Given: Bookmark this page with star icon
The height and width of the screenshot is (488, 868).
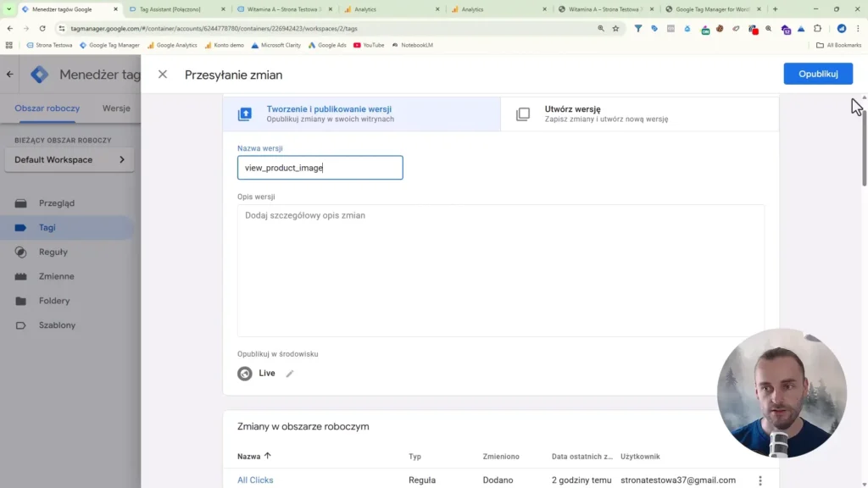Looking at the screenshot, I should [615, 28].
